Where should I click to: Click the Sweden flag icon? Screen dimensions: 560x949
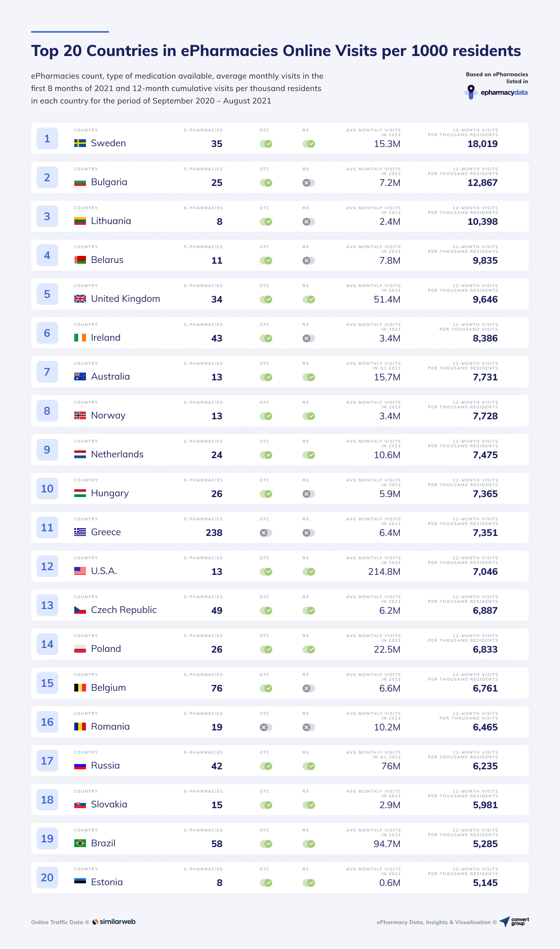(x=80, y=143)
